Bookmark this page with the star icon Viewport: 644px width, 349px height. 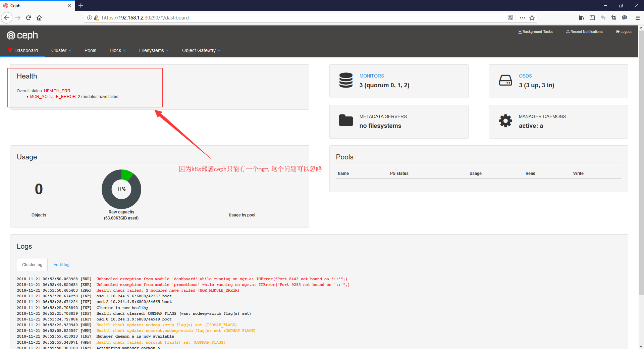coord(532,18)
